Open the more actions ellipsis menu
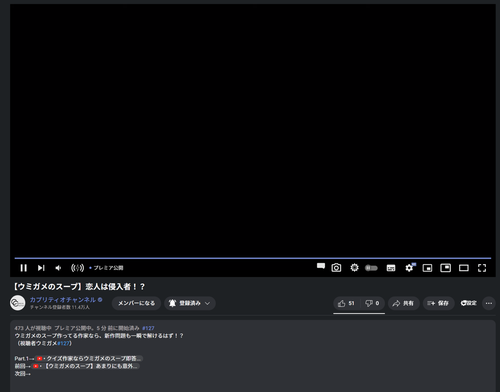The width and height of the screenshot is (500, 392). 489,303
